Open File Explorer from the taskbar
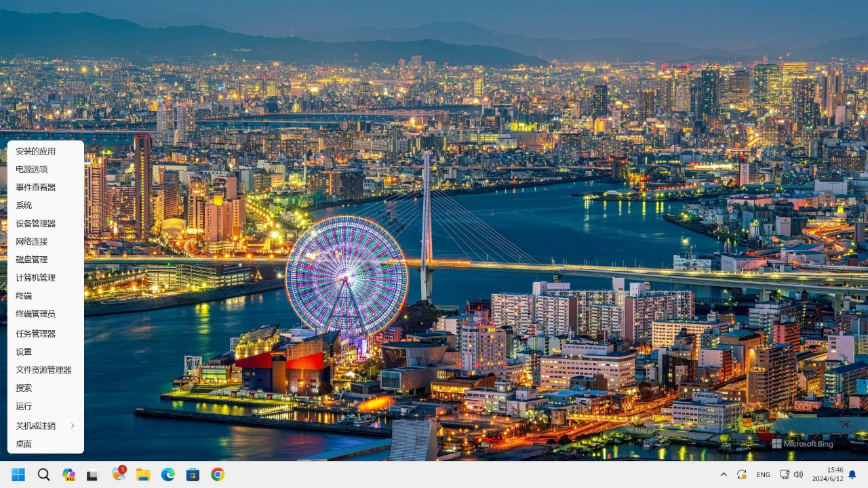868x488 pixels. tap(142, 474)
